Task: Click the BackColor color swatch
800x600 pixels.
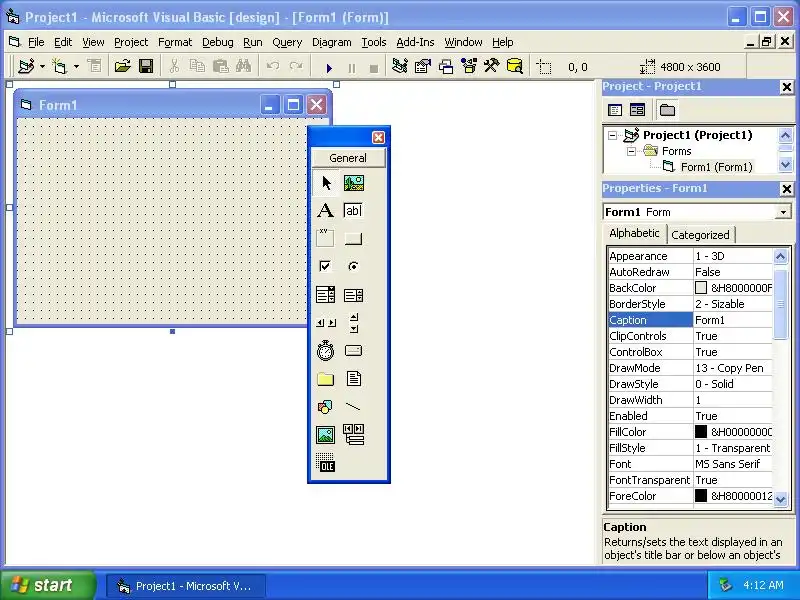Action: pos(701,288)
